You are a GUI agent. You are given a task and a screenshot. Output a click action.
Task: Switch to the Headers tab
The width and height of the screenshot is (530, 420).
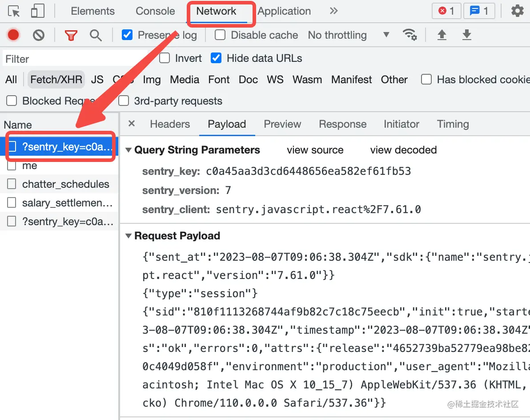pyautogui.click(x=170, y=124)
